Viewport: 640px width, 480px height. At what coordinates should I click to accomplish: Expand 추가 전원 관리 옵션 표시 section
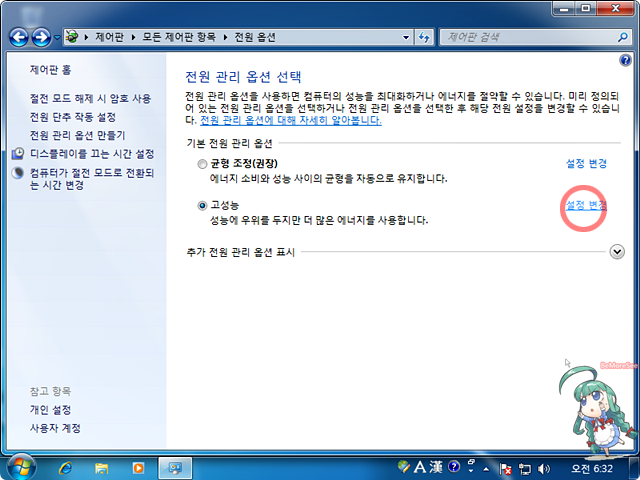[617, 252]
